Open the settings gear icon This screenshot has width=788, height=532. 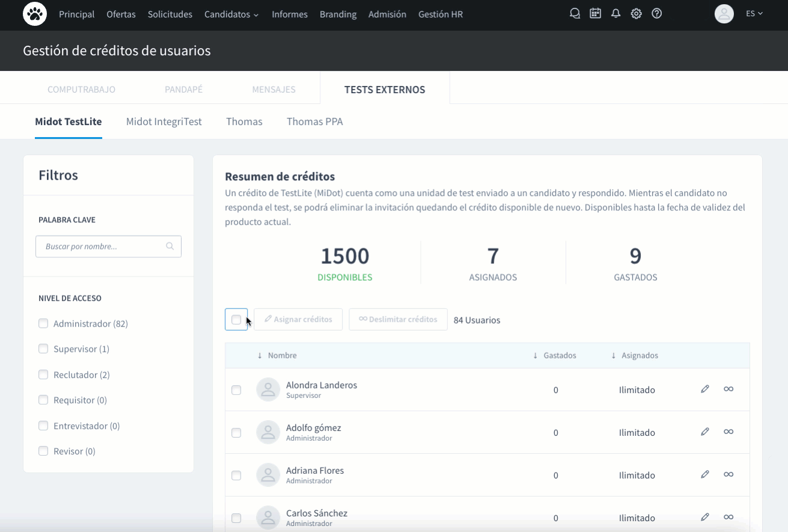[636, 13]
